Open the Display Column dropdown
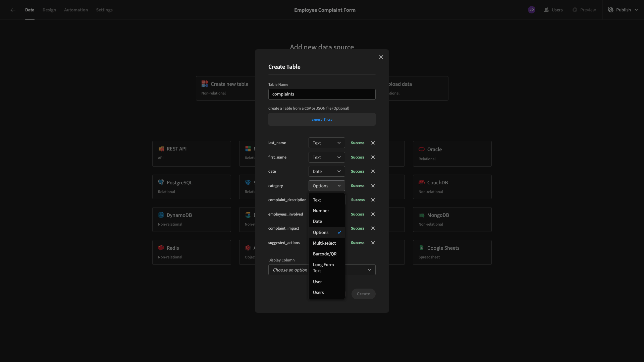The width and height of the screenshot is (644, 362). click(x=322, y=270)
